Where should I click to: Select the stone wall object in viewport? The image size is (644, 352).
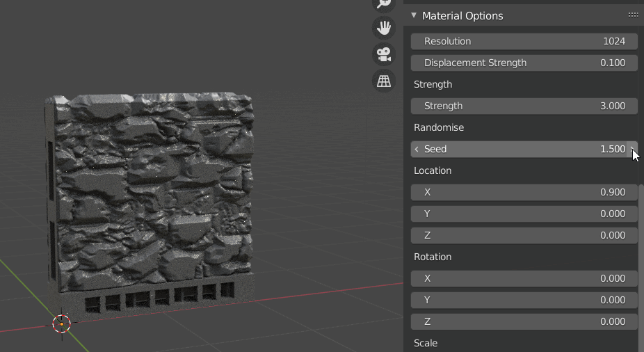[x=150, y=201]
